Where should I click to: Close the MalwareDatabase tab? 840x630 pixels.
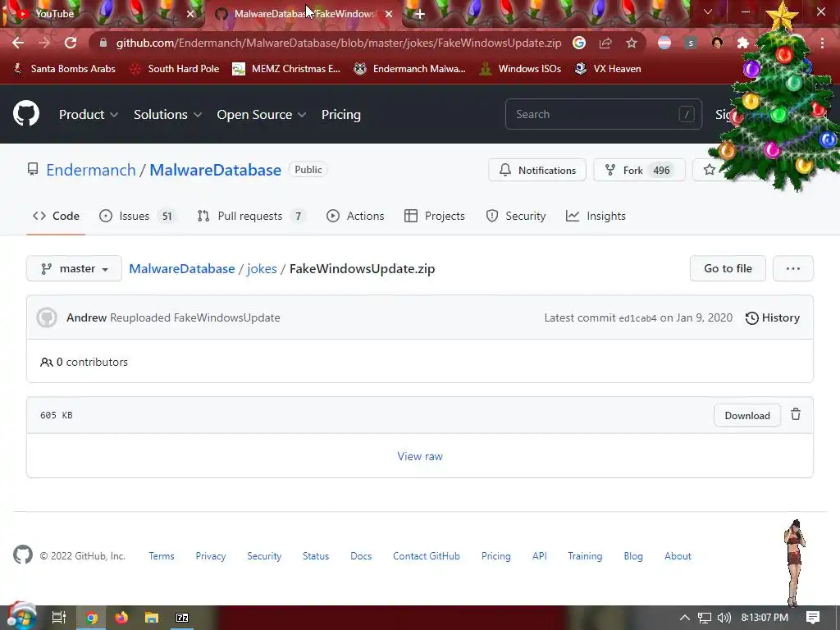(x=389, y=14)
